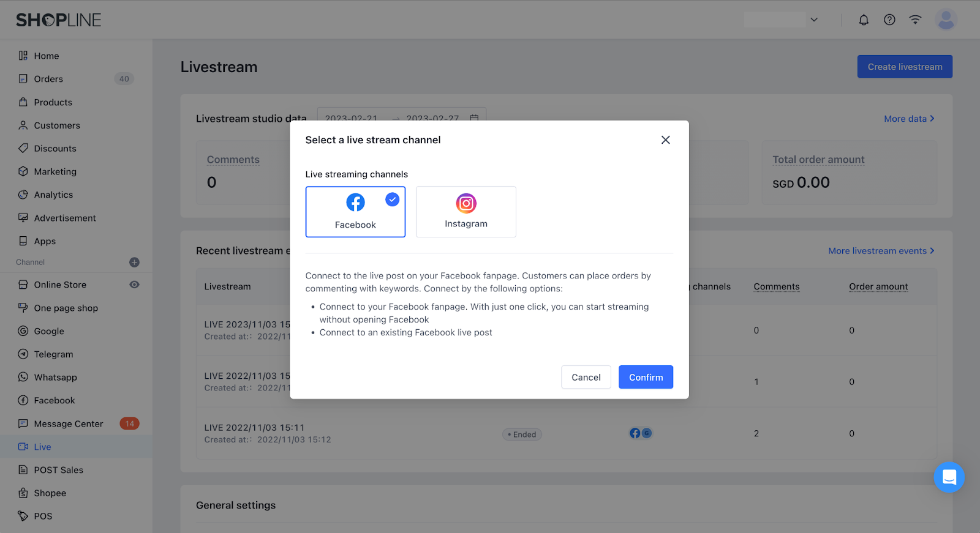The height and width of the screenshot is (533, 980).
Task: Open the chat support bubble
Action: click(949, 477)
